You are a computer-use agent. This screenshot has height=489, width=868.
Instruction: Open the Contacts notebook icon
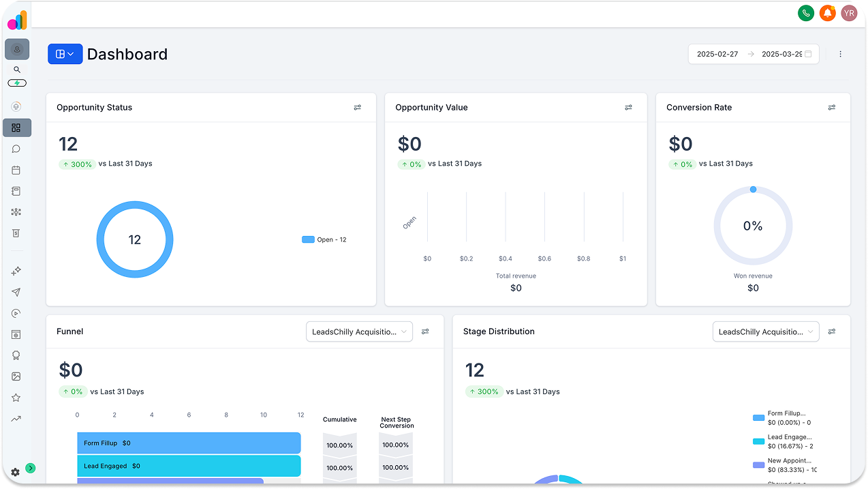[x=16, y=191]
